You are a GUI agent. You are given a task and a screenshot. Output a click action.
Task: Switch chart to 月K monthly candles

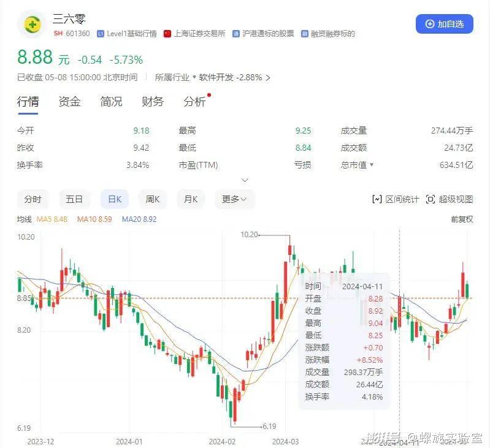pyautogui.click(x=191, y=199)
